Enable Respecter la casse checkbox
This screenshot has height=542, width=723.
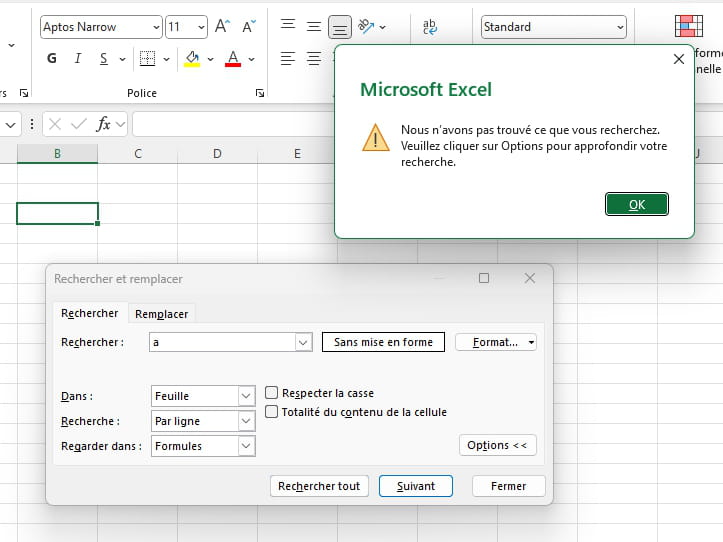click(272, 393)
